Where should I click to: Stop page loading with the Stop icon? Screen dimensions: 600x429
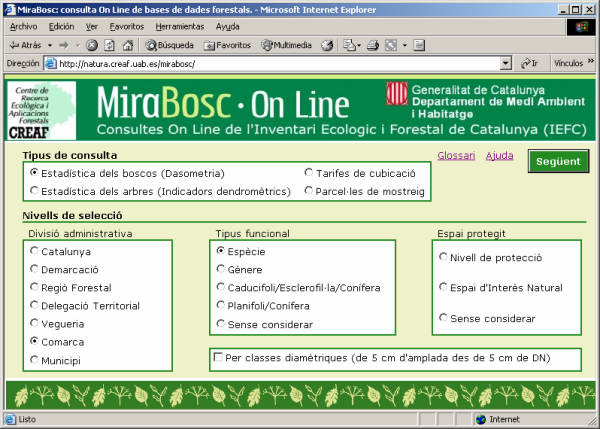click(91, 45)
